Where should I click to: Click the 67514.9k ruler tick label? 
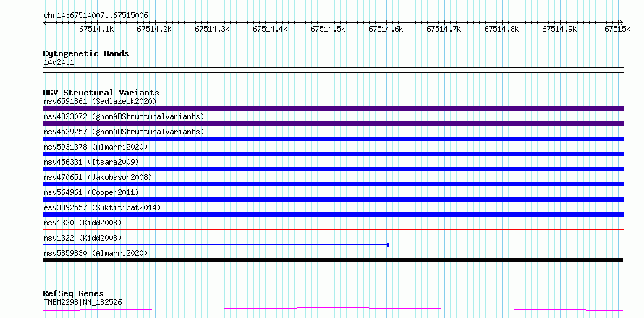560,29
